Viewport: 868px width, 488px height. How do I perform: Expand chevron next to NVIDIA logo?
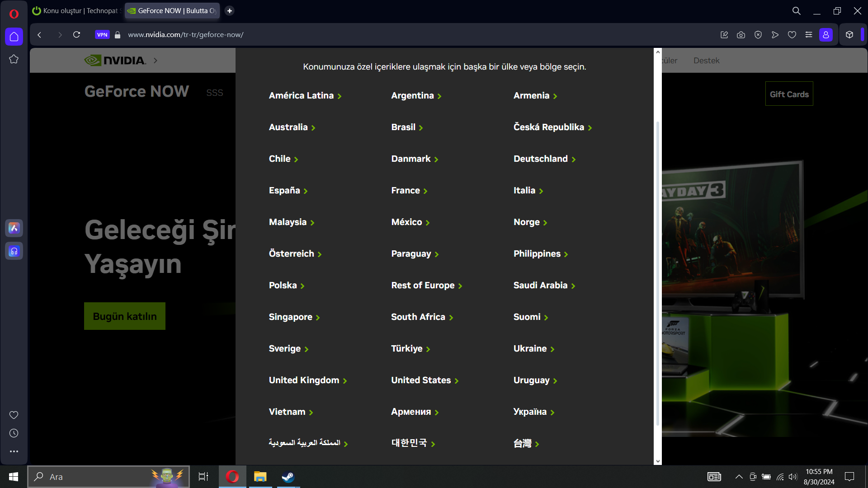click(x=156, y=61)
